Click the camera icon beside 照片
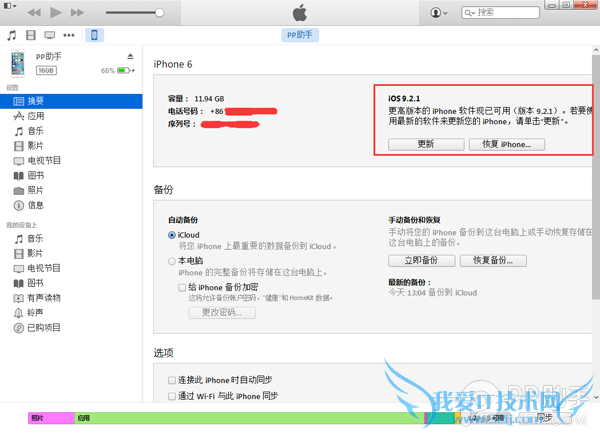This screenshot has width=600, height=434. (19, 191)
